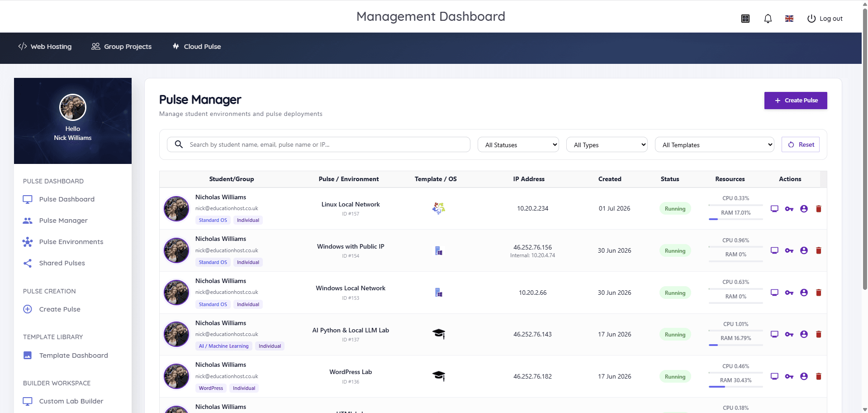Reset the search filters
The width and height of the screenshot is (868, 413).
coord(801,144)
